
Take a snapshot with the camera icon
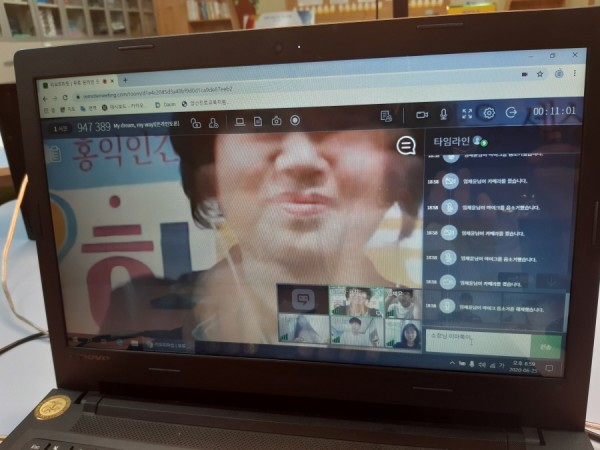point(277,121)
